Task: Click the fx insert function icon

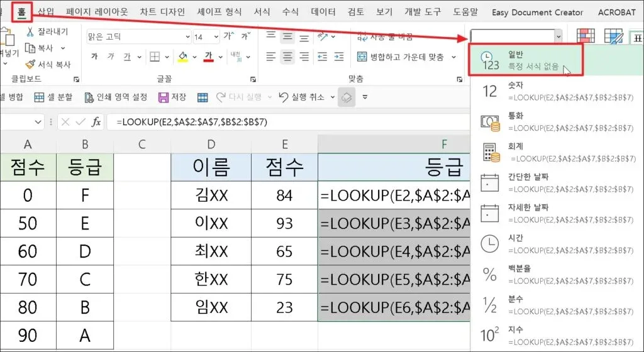Action: (x=96, y=122)
